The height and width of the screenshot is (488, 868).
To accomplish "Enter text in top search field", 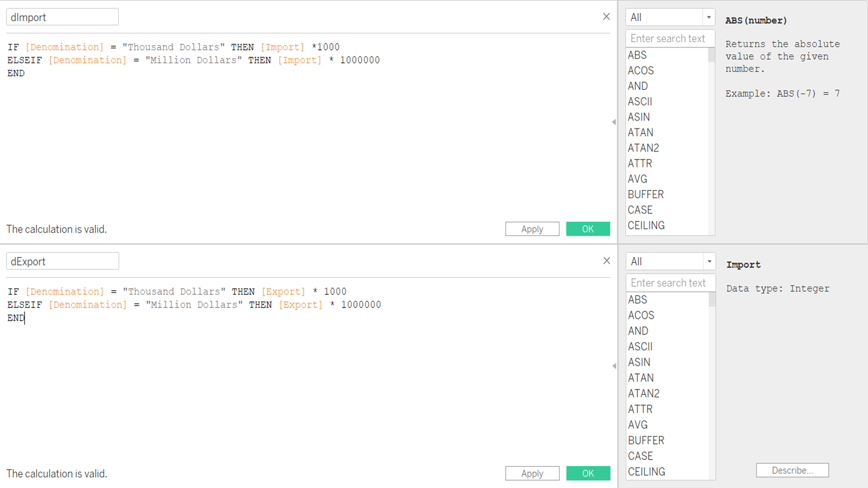I will pyautogui.click(x=668, y=38).
